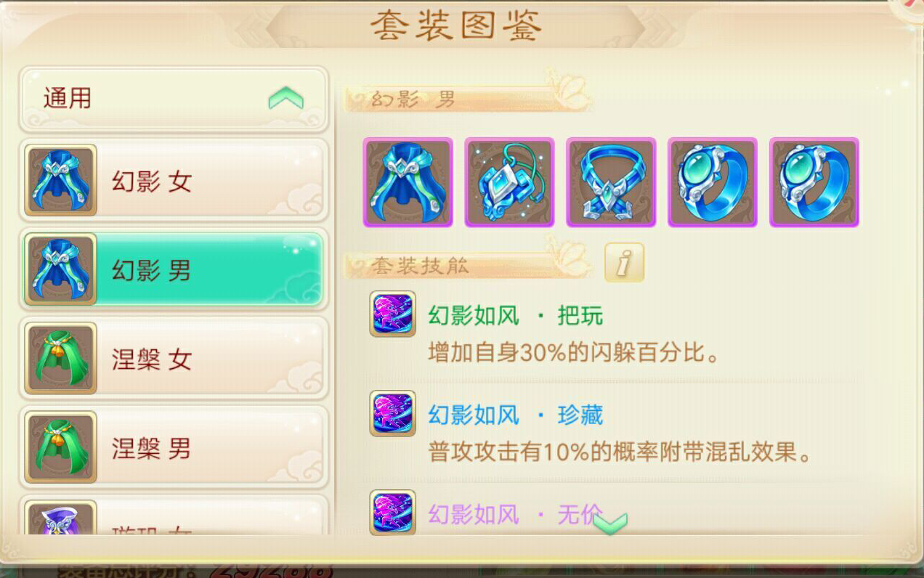Open the 通用 category dropdown
Viewport: 924px width, 578px height.
click(x=174, y=99)
